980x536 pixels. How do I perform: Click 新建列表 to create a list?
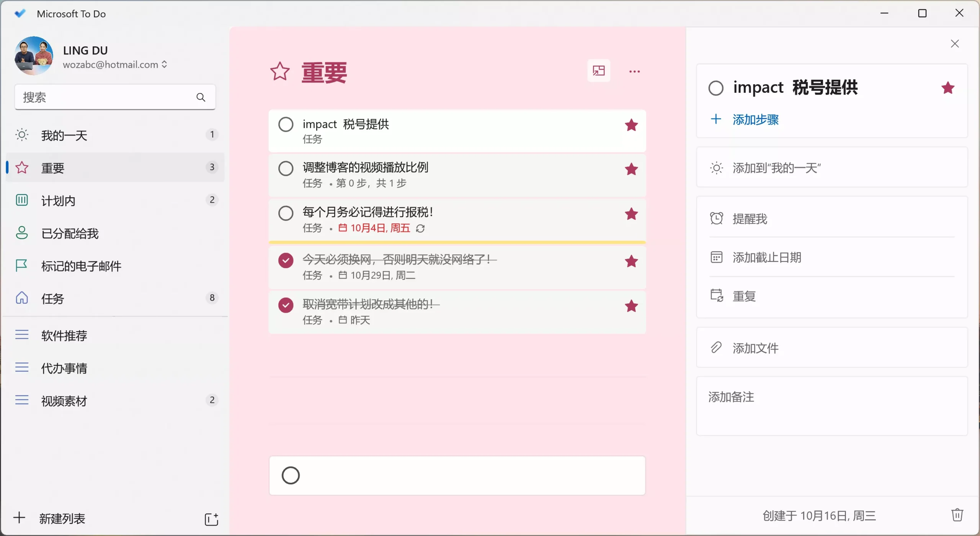point(62,518)
